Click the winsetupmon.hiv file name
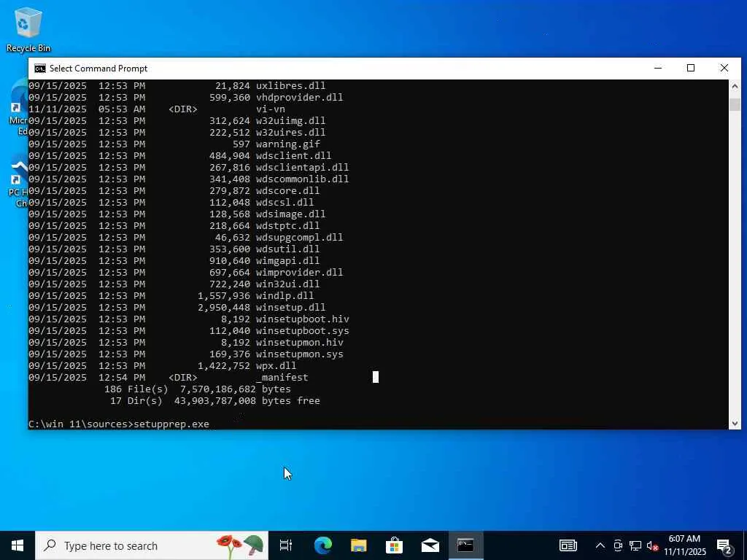 [299, 343]
